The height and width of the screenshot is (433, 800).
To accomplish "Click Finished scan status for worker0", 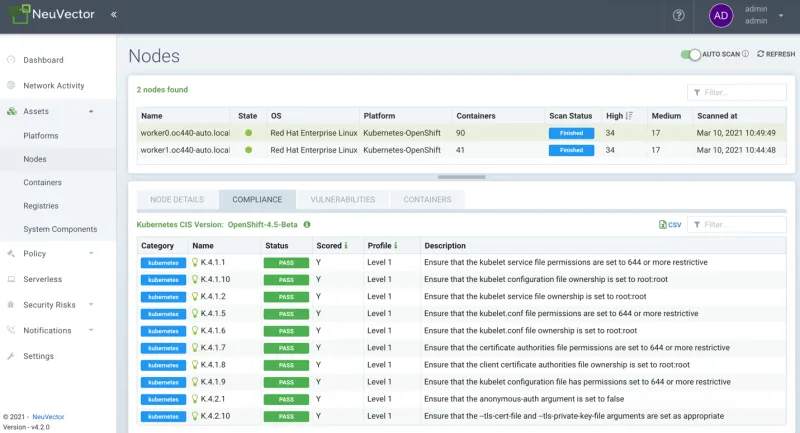I will point(571,133).
